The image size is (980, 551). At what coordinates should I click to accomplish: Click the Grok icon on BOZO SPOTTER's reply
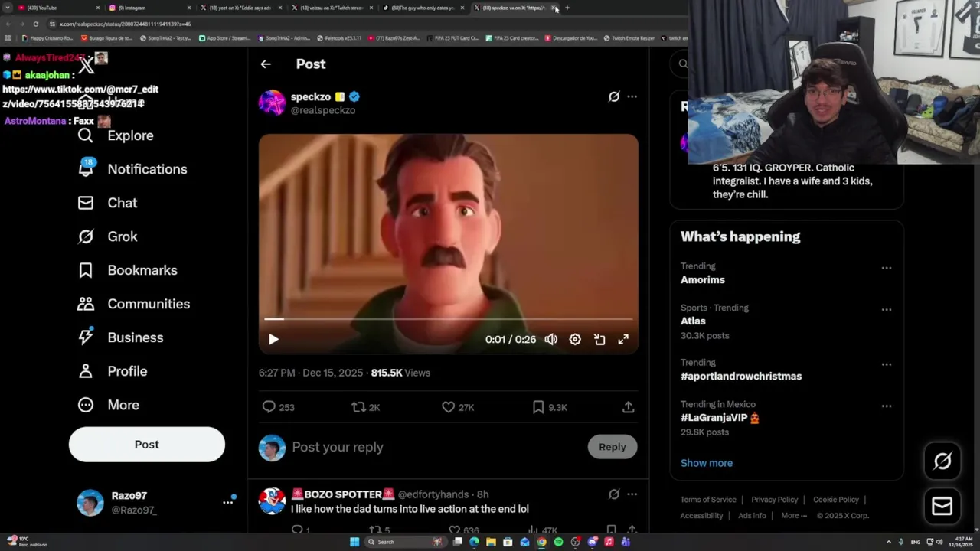click(x=614, y=494)
